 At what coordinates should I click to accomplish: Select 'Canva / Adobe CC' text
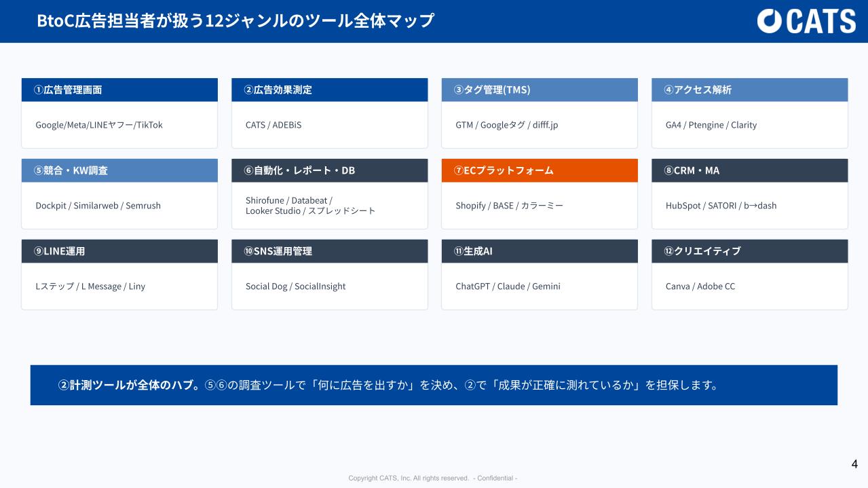tap(700, 286)
